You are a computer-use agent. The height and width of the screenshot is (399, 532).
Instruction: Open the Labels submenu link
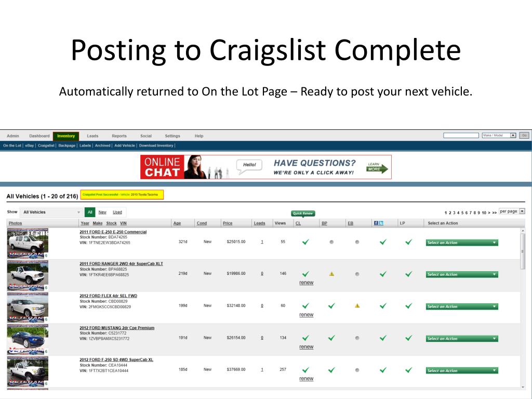(85, 145)
